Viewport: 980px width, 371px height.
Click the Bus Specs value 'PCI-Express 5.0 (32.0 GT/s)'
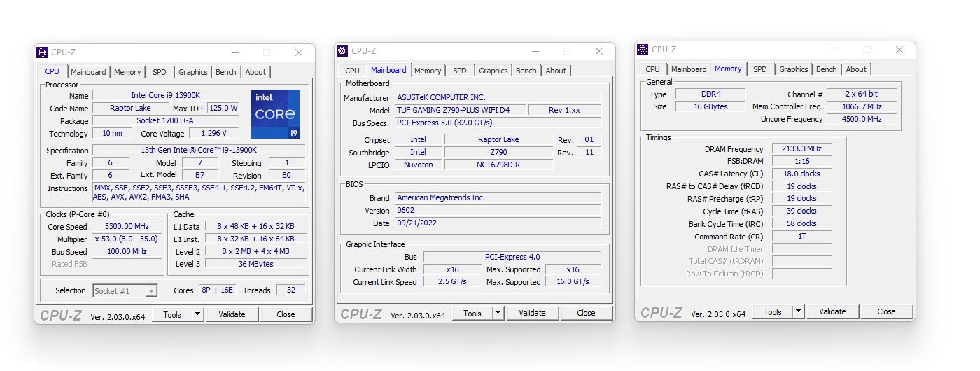click(x=498, y=122)
